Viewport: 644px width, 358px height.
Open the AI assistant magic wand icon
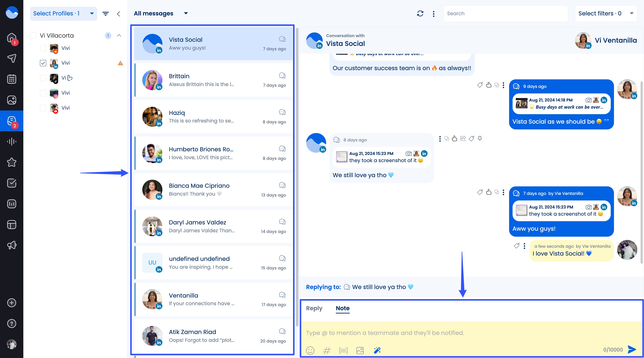pyautogui.click(x=377, y=350)
